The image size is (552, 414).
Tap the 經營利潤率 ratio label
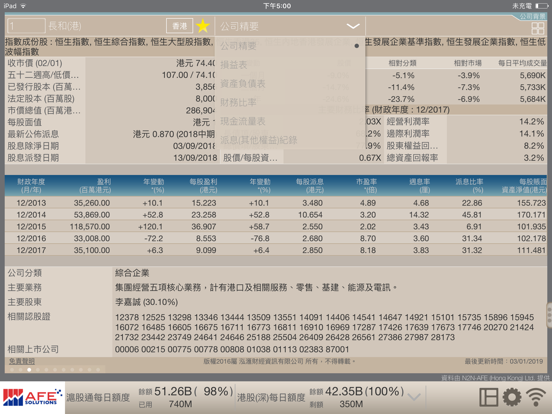click(x=408, y=122)
